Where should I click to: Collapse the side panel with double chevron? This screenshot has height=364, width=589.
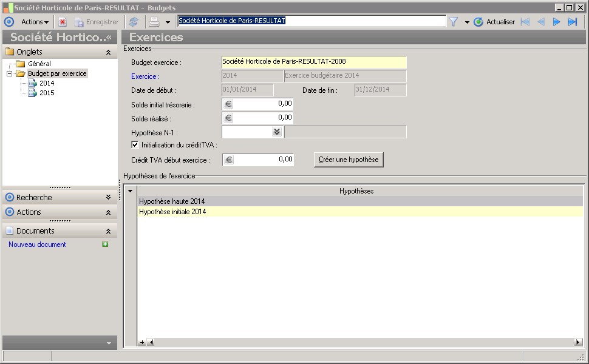point(109,38)
